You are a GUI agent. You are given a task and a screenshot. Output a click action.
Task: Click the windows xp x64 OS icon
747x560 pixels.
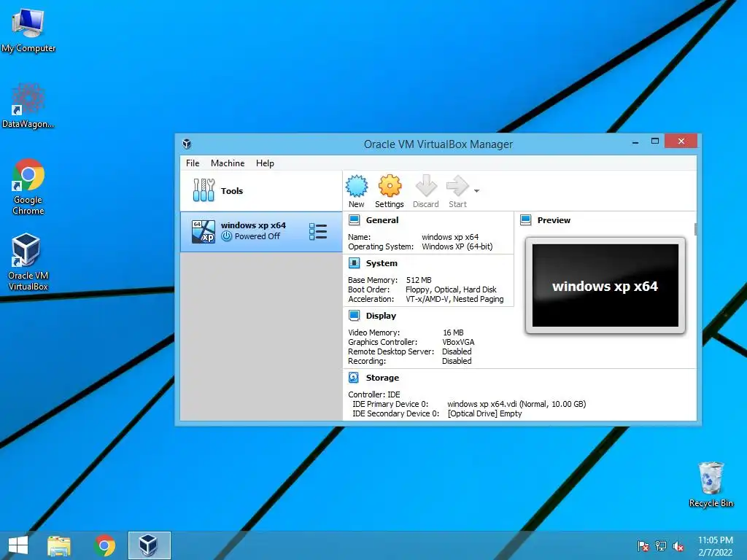pyautogui.click(x=204, y=232)
